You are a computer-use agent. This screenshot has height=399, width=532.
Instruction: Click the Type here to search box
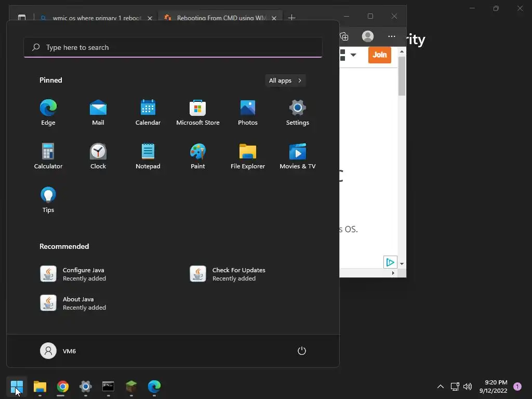[173, 47]
